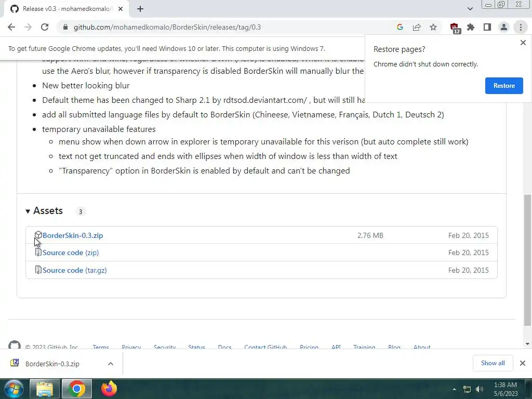Screen dimensions: 532x399
Task: Collapse the Assets section
Action: (x=44, y=211)
